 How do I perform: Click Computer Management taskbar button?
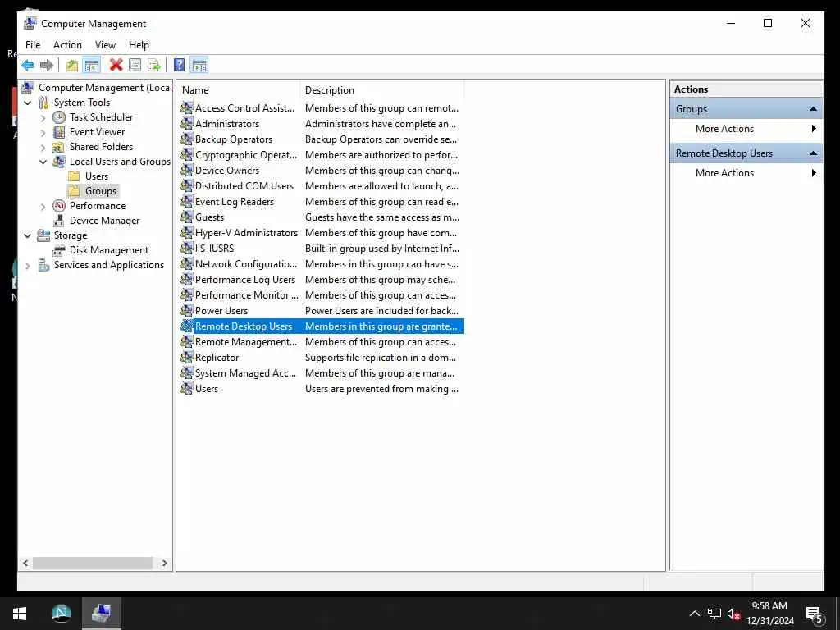pyautogui.click(x=101, y=614)
